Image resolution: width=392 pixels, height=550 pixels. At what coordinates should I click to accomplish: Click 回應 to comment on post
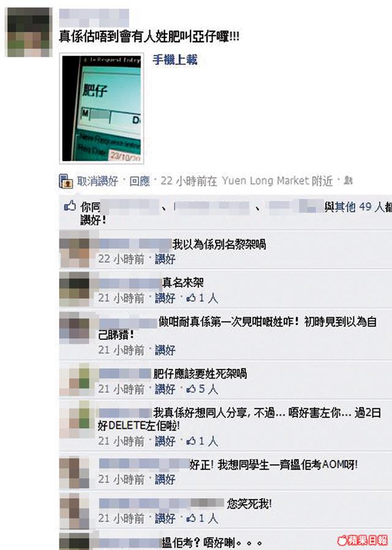[x=140, y=181]
